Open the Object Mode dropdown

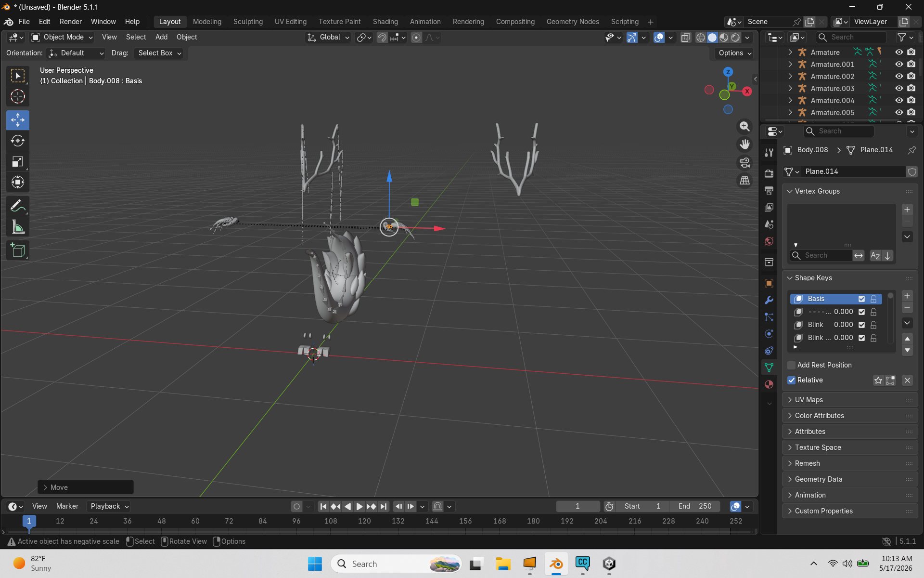(x=62, y=38)
